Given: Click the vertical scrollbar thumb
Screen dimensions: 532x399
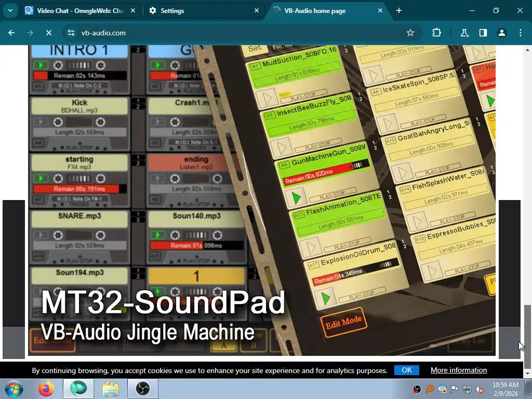Looking at the screenshot, I should point(527,337).
